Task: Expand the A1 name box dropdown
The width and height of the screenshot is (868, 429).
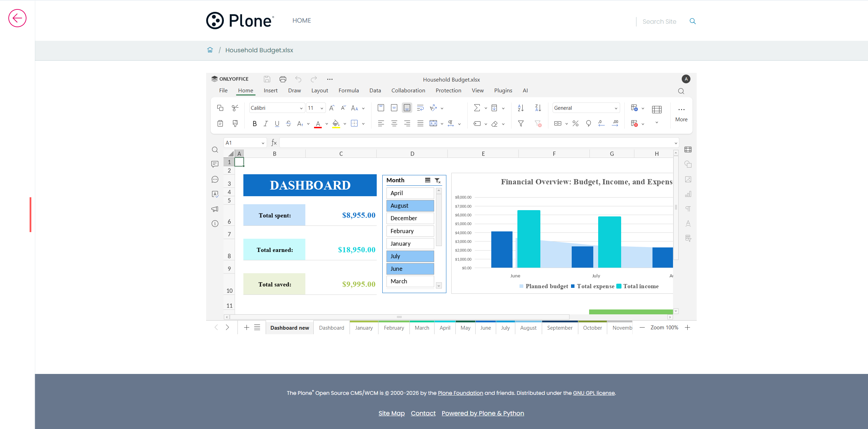Action: point(263,143)
